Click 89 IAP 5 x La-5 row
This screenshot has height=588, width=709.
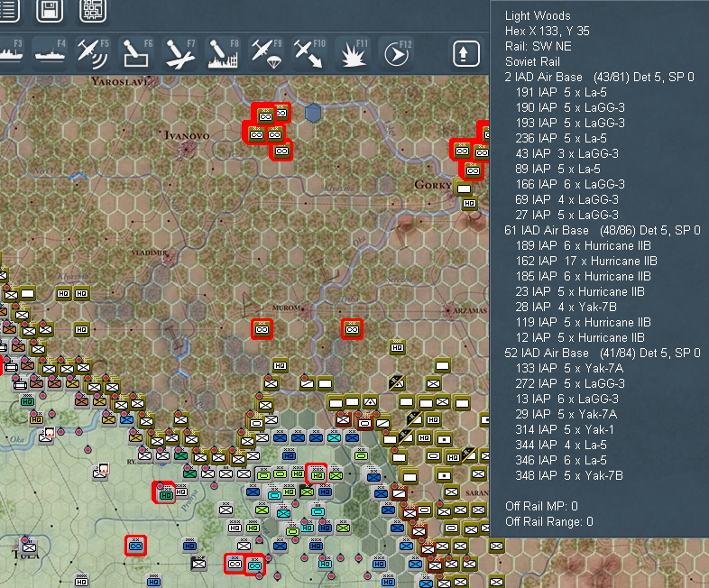pos(558,169)
